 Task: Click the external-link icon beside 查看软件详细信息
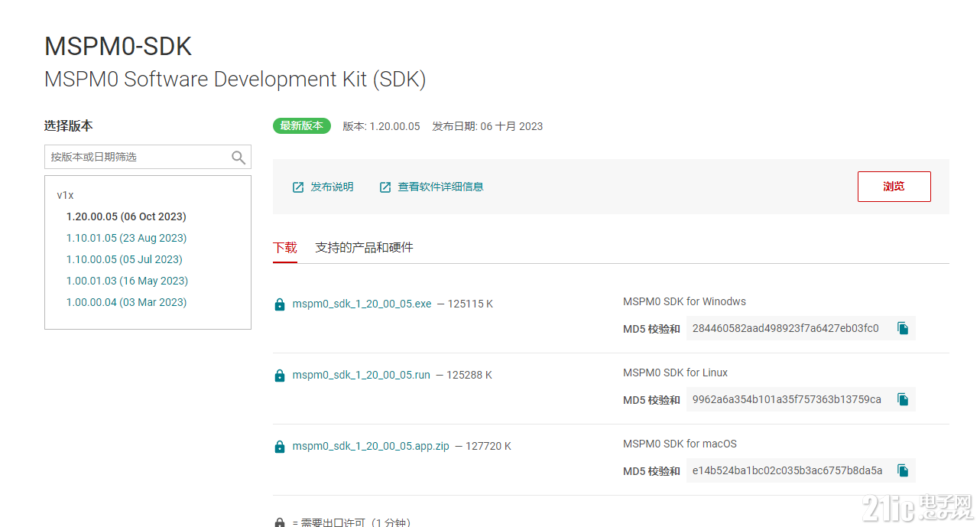click(x=385, y=187)
